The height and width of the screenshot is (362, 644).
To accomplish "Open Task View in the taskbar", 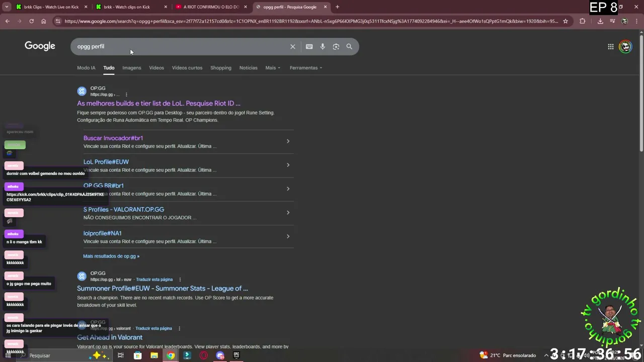I will pyautogui.click(x=121, y=355).
